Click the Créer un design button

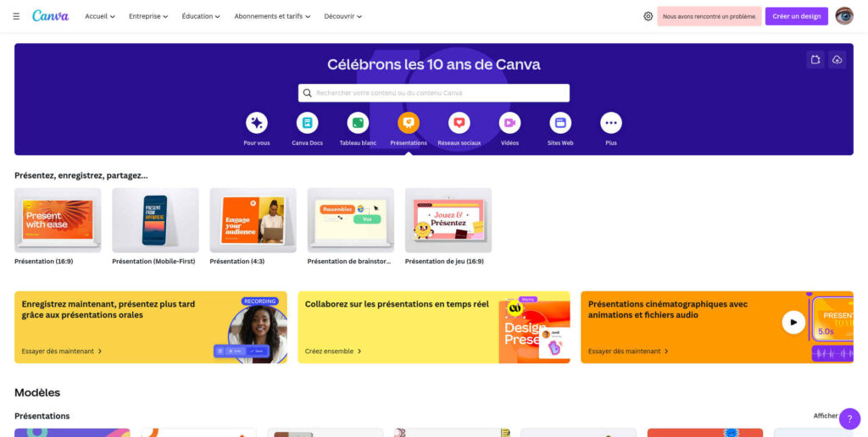pyautogui.click(x=797, y=17)
